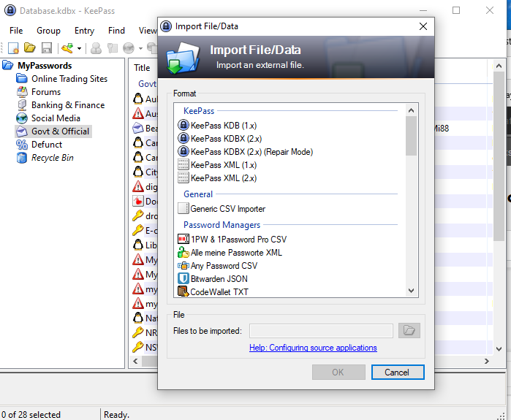Choose KeePass XML (1.x) format
The height and width of the screenshot is (420, 511).
click(224, 165)
